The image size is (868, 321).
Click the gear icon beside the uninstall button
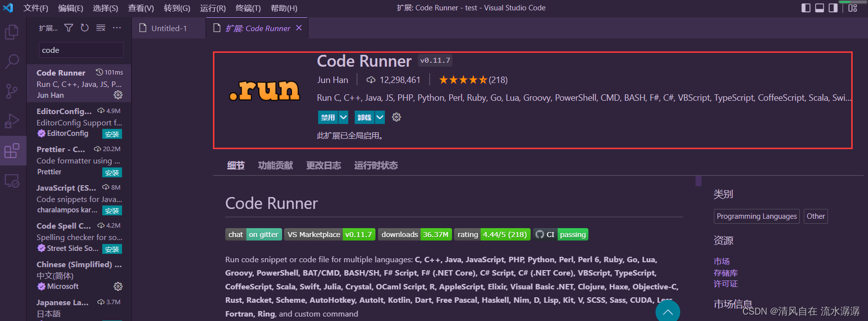coord(396,117)
